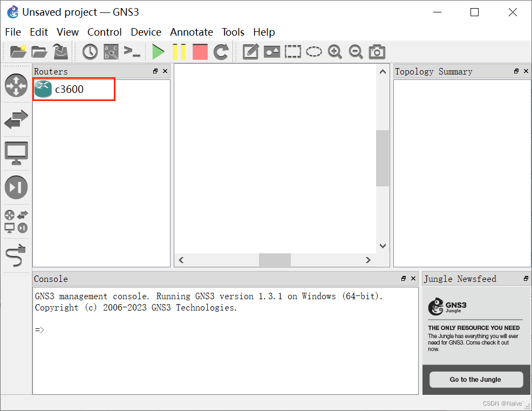Close the Routers panel
Screen dimensions: 532x411
pos(165,71)
